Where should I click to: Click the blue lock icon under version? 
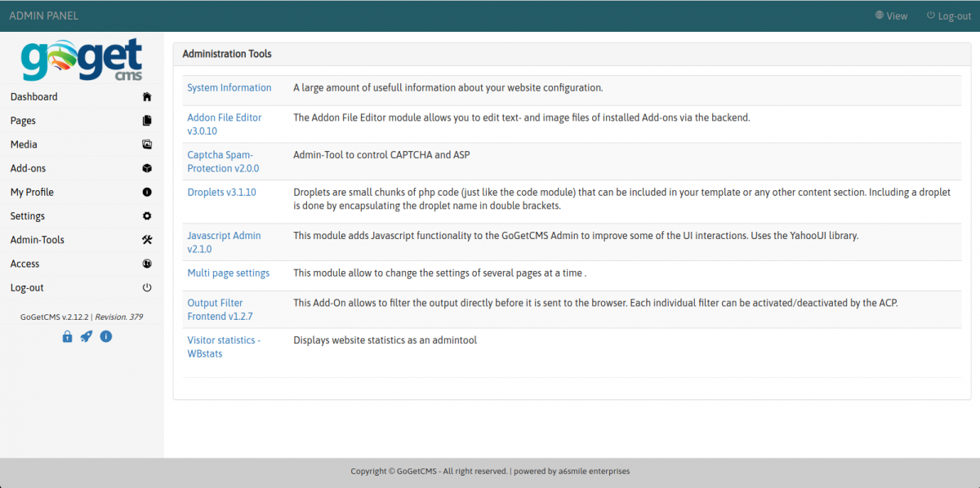(x=68, y=337)
